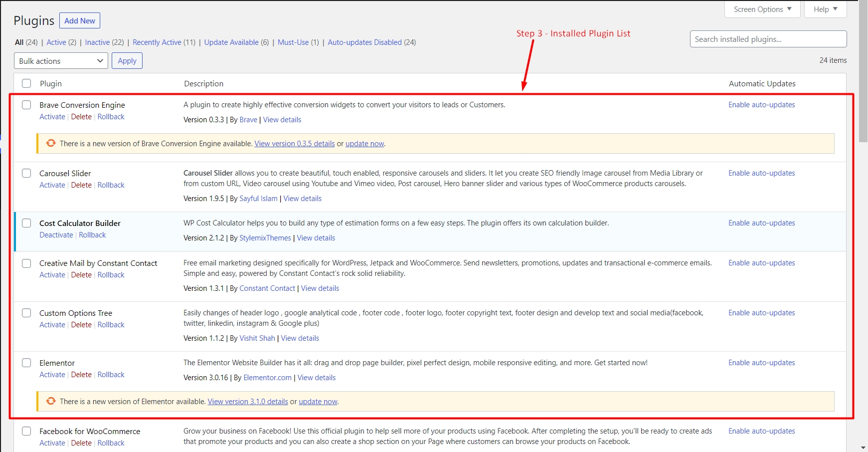
Task: Enable auto-updates for Carousel Slider
Action: [761, 173]
